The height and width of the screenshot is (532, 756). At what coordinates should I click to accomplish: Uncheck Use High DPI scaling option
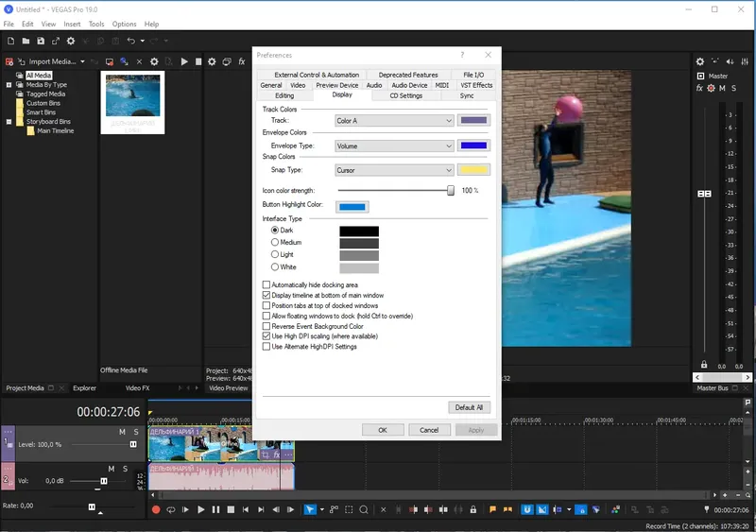point(266,336)
